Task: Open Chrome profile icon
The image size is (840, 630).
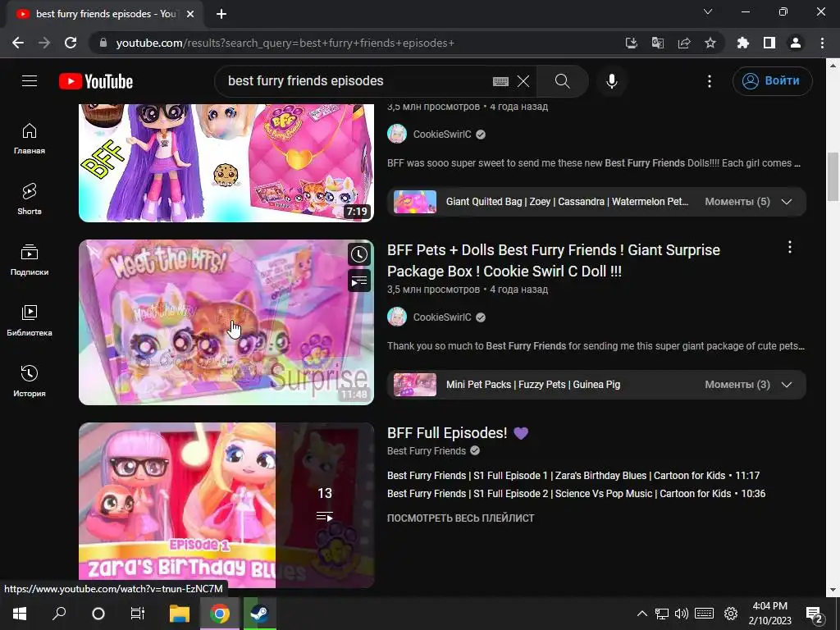Action: pyautogui.click(x=796, y=43)
